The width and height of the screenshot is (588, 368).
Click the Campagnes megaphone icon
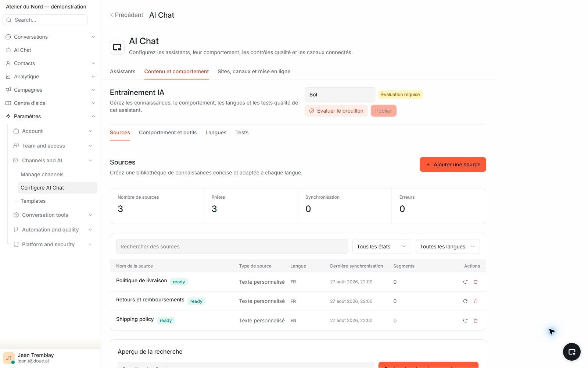pos(8,90)
